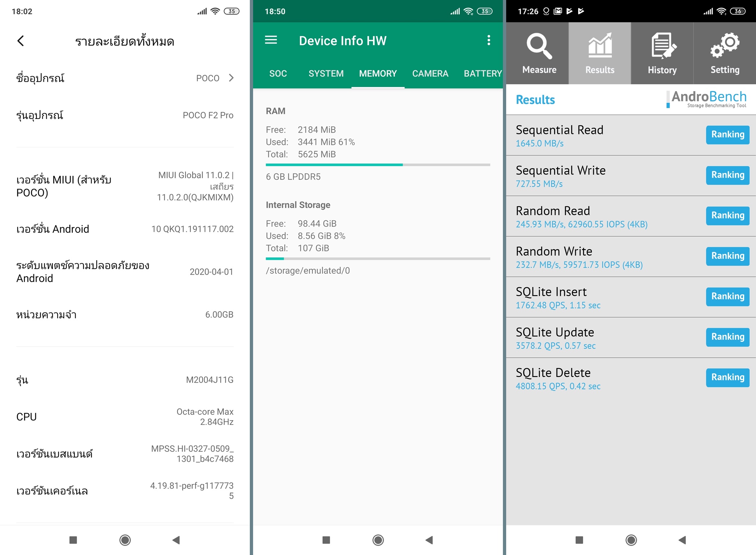Screen dimensions: 756x555
Task: Tap square recents button on Device Info screen
Action: click(x=326, y=540)
